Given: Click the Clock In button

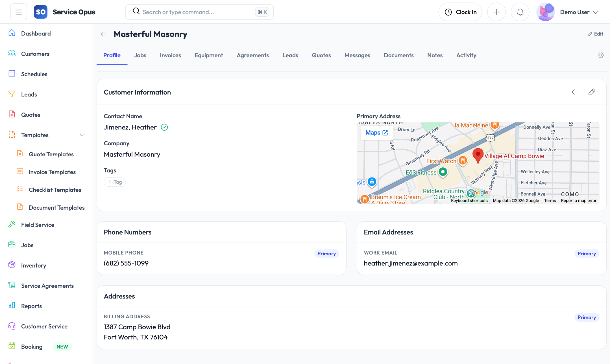Looking at the screenshot, I should pos(460,12).
